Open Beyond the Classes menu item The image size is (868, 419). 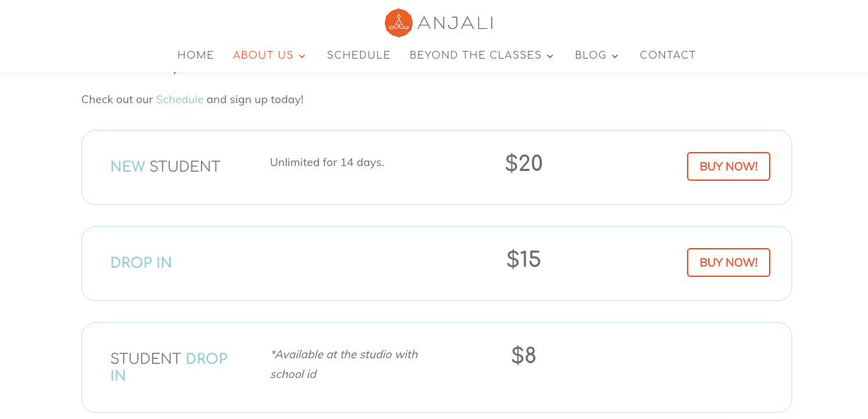coord(475,55)
